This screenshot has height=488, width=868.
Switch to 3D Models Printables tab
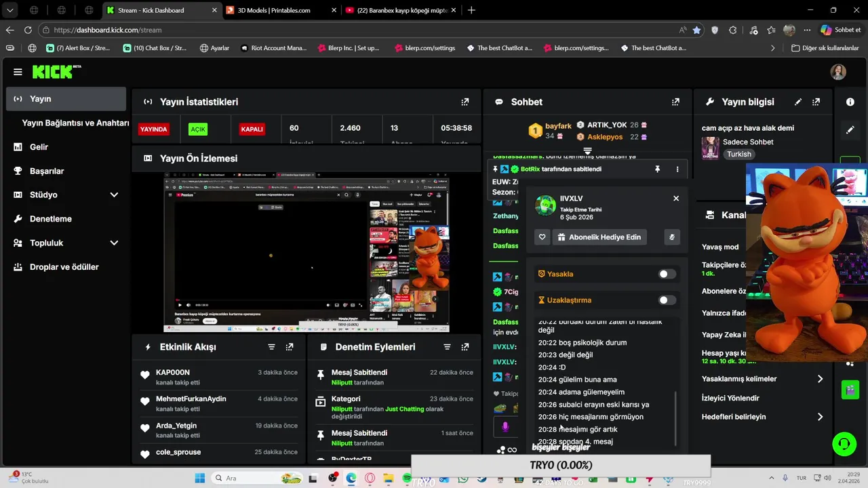coord(280,10)
